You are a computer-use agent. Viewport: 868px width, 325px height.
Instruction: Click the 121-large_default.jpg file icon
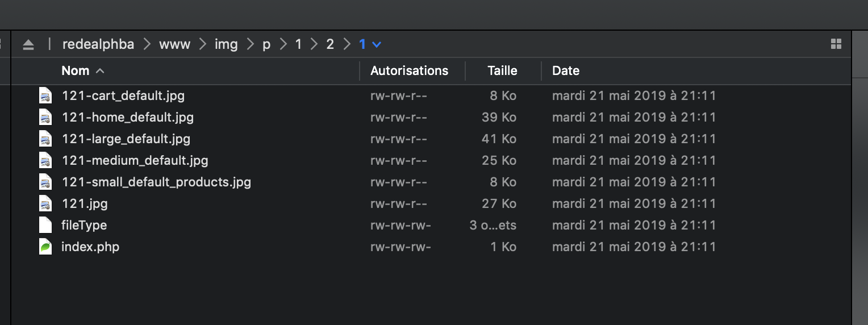click(x=45, y=139)
